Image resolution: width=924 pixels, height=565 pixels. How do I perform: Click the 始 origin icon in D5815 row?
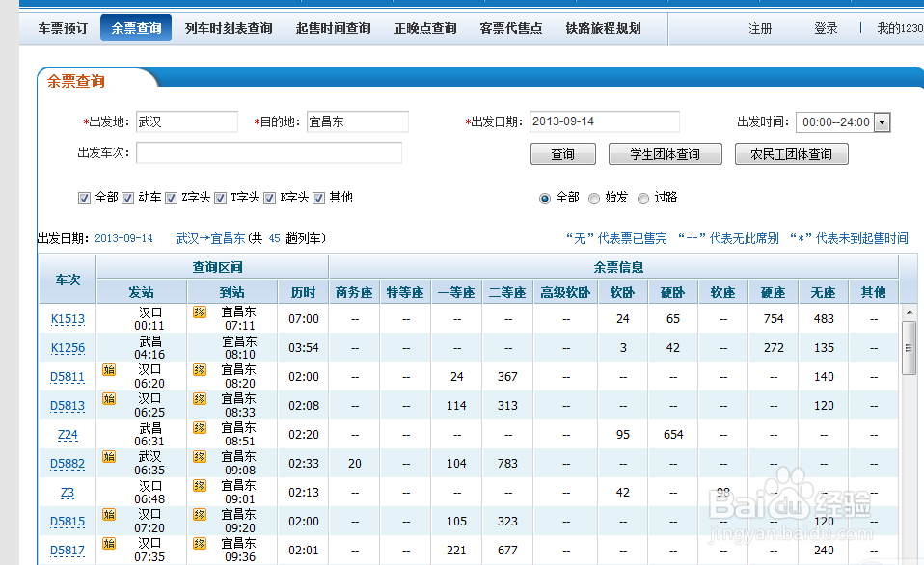pos(109,514)
